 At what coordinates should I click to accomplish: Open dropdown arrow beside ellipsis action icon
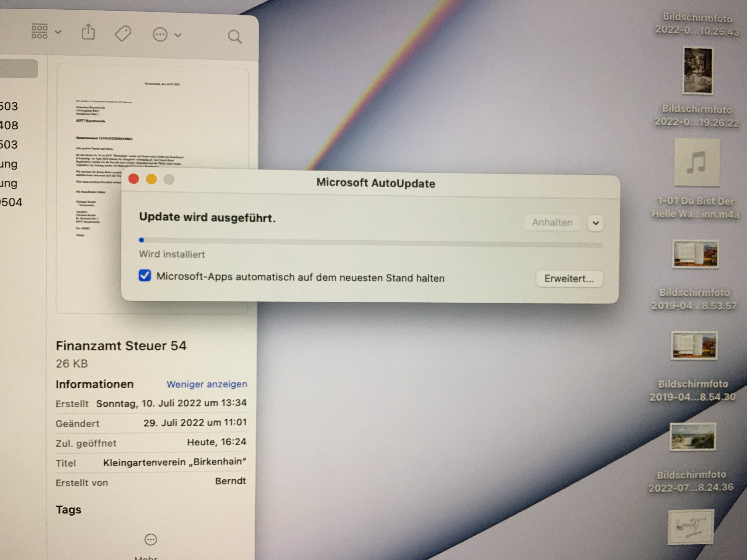[x=178, y=35]
